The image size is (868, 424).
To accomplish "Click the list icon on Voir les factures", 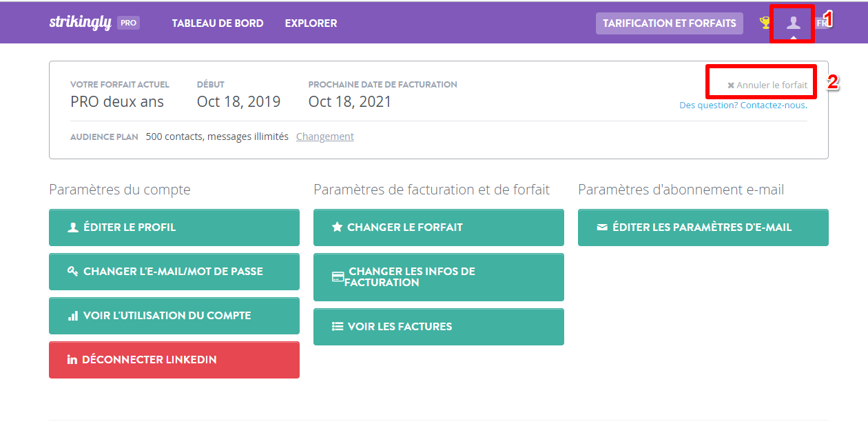I will point(338,327).
